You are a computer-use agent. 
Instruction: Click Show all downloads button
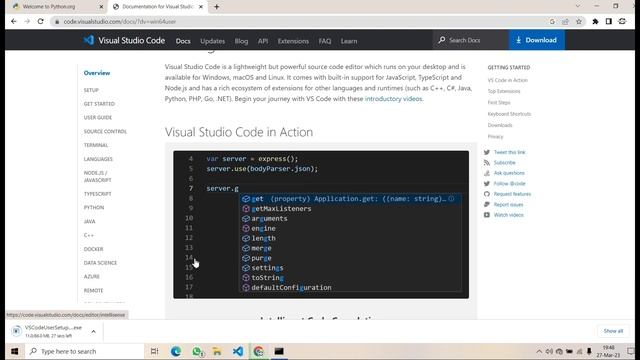point(613,331)
